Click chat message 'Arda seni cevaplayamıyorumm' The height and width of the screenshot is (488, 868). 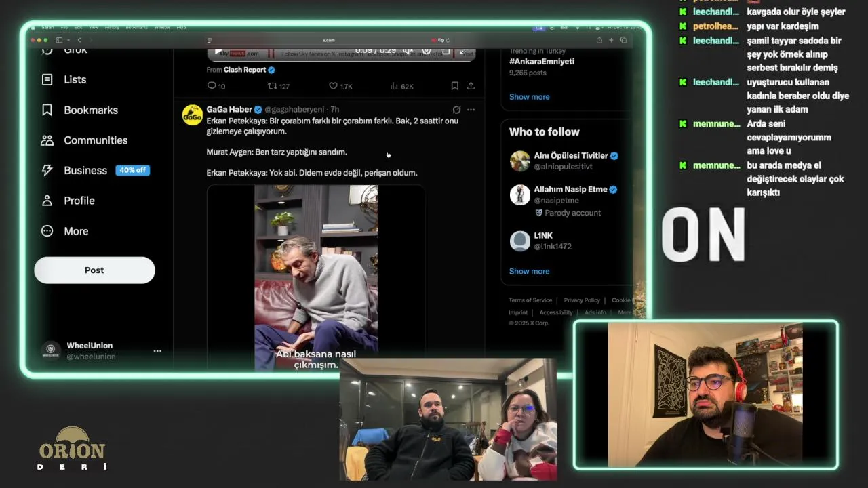tap(789, 138)
